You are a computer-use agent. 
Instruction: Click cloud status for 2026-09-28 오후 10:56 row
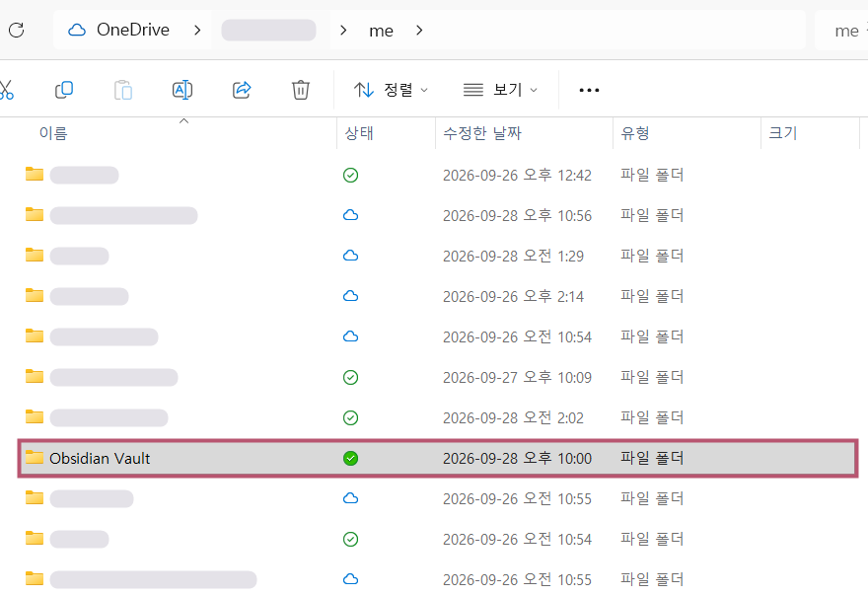[x=350, y=215]
